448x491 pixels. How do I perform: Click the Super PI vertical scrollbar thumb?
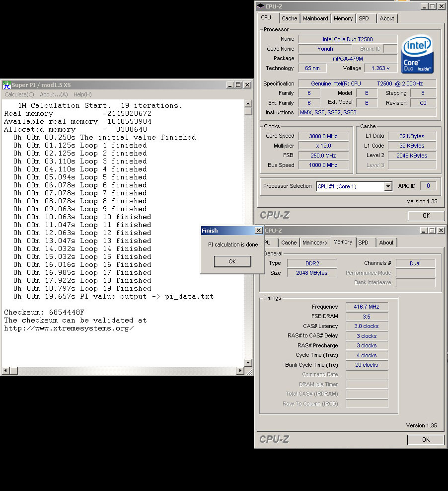(248, 111)
